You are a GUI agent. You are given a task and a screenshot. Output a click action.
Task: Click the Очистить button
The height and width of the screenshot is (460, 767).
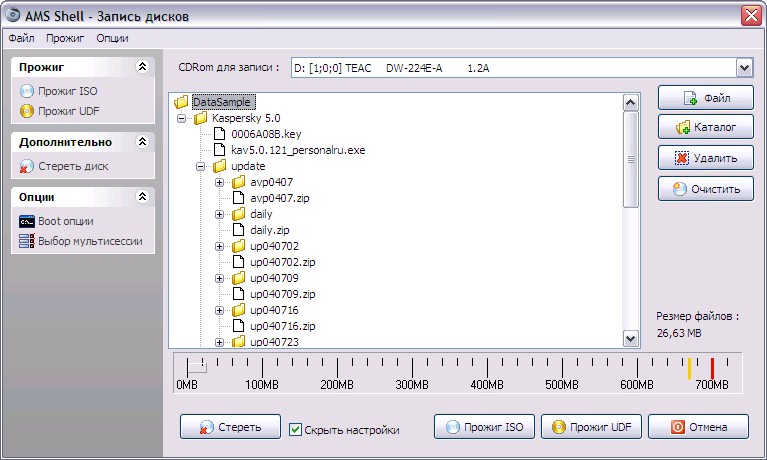coord(705,189)
